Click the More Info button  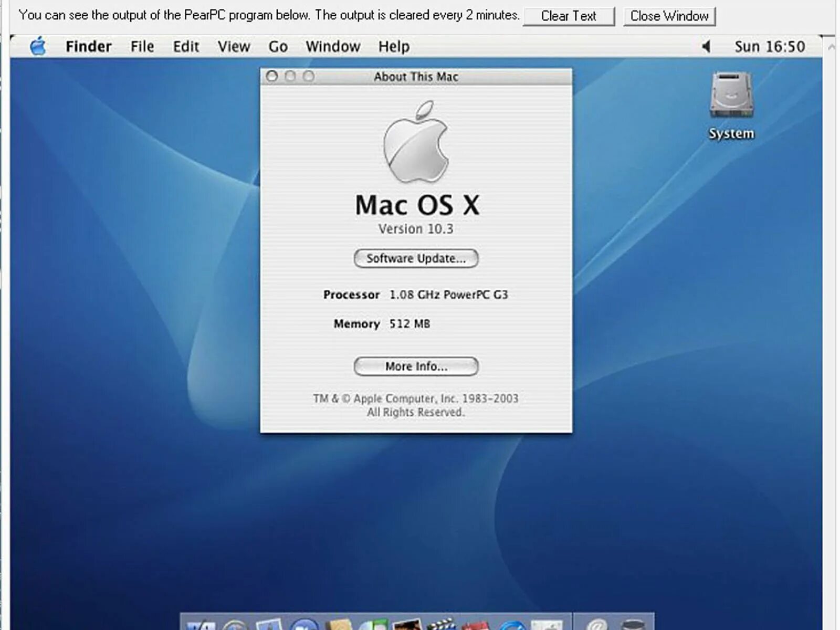click(x=416, y=366)
